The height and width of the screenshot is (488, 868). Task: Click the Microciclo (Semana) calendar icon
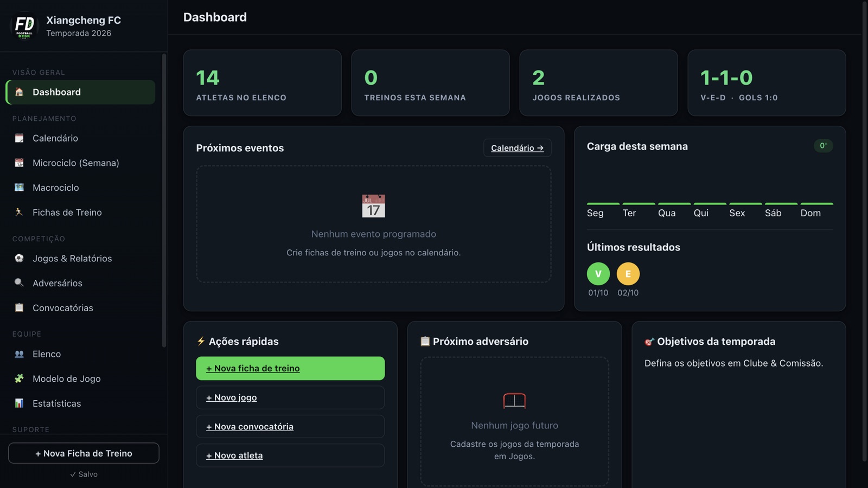click(x=19, y=163)
